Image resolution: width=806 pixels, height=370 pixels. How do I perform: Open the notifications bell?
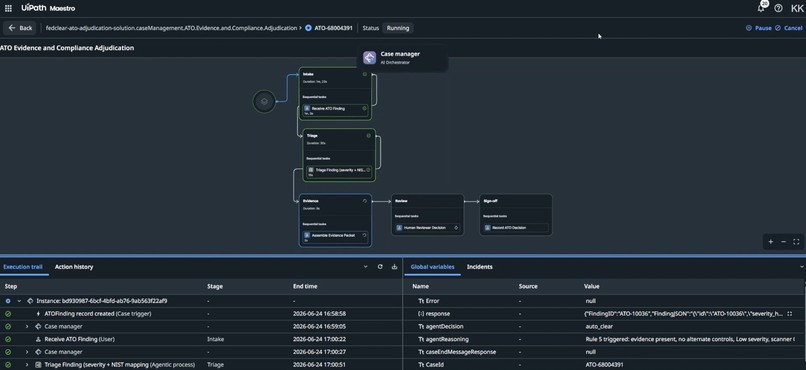click(761, 8)
